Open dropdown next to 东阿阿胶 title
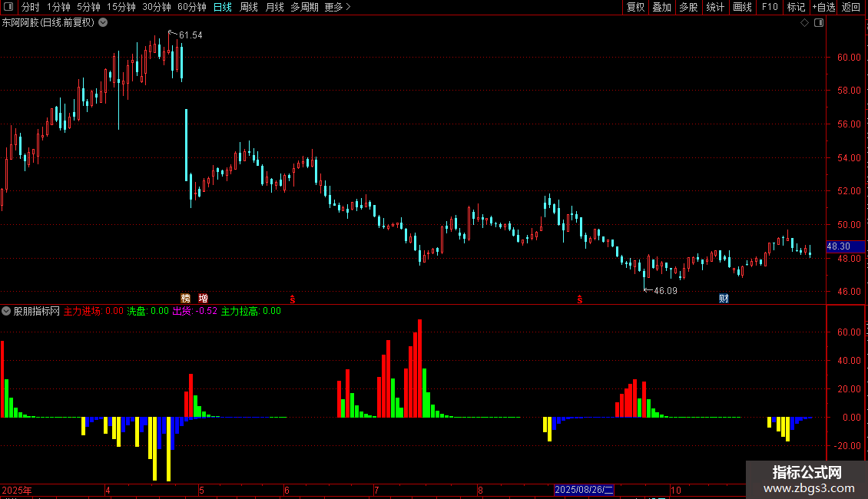 coord(103,22)
